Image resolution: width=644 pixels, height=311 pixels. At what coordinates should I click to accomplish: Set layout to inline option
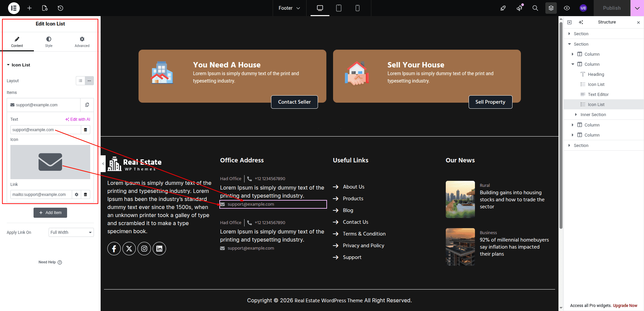89,81
